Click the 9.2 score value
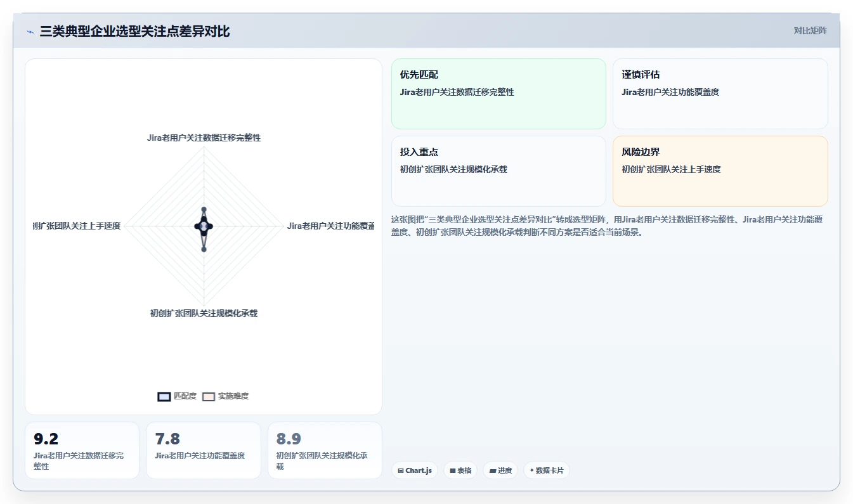 point(46,439)
